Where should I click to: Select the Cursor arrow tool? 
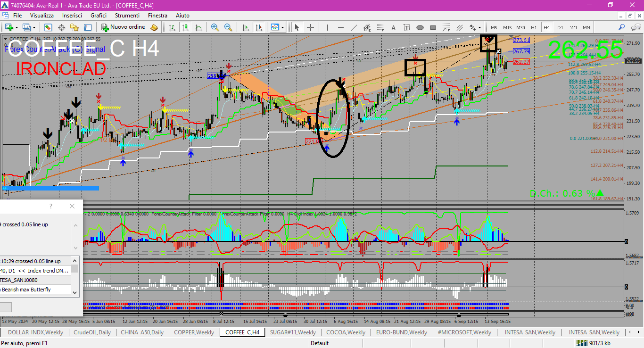click(x=297, y=27)
